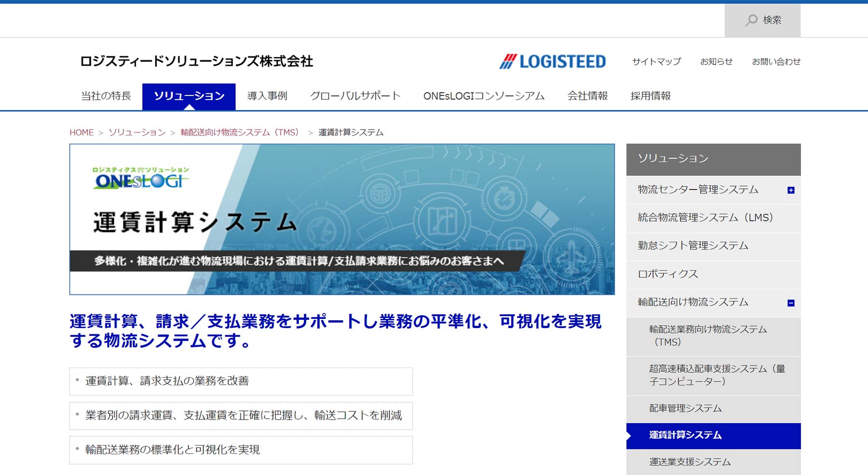Open ONEsLOGIコンソーシアム menu tab

pyautogui.click(x=484, y=96)
